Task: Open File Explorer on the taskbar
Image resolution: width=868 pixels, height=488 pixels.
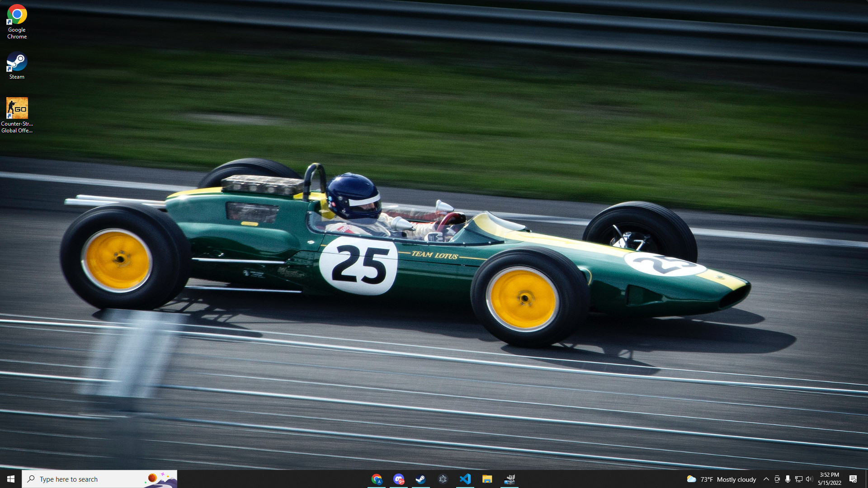Action: pyautogui.click(x=487, y=479)
